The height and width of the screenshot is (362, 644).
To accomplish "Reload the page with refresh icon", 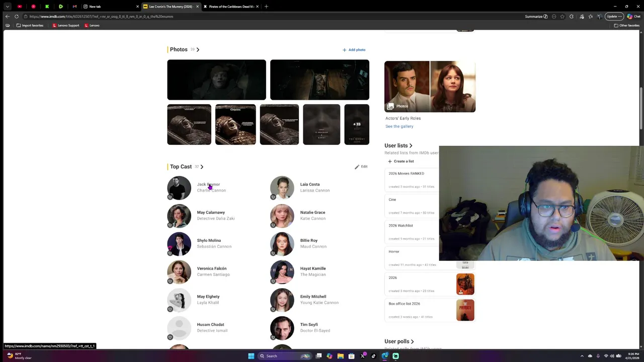I will pyautogui.click(x=17, y=17).
